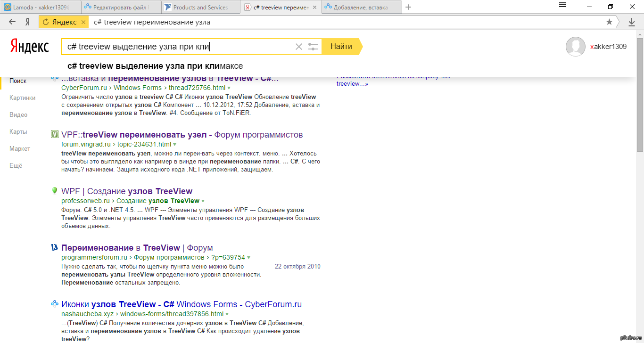Go back with the arrow button
Viewport: 644px width, 343px height.
pyautogui.click(x=12, y=22)
